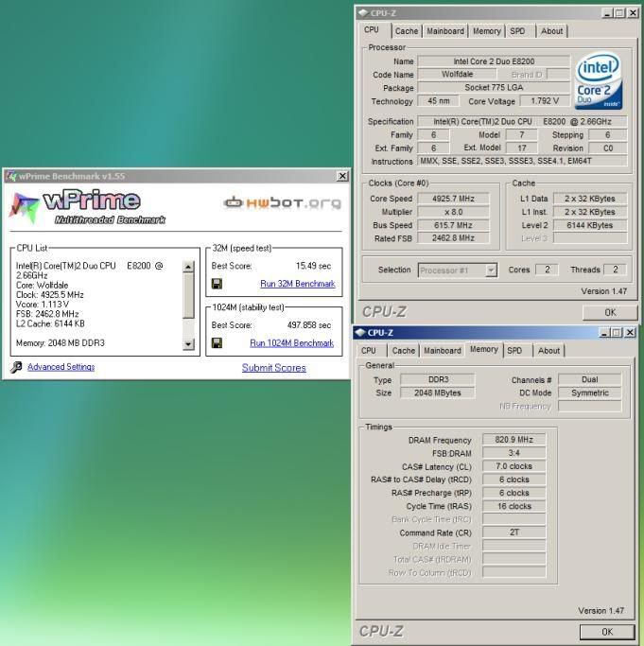Click the upper CPU-Z title bar icon
This screenshot has height=646, width=644.
362,13
